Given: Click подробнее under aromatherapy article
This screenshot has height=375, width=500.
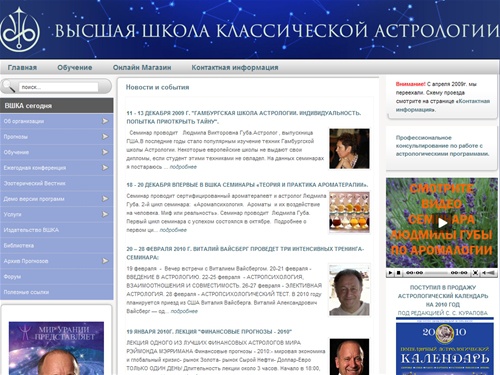Looking at the screenshot, I should tap(173, 230).
